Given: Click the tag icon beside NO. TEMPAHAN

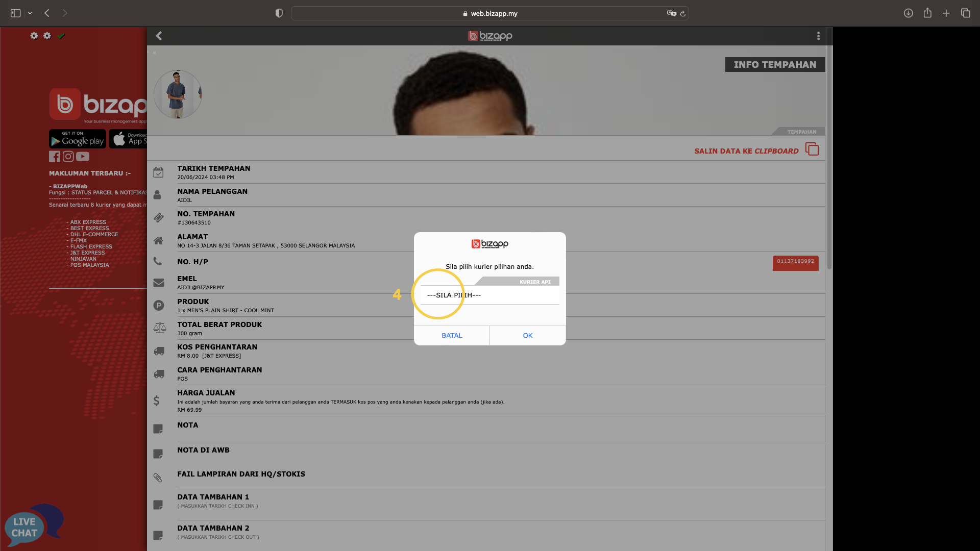Looking at the screenshot, I should (159, 218).
